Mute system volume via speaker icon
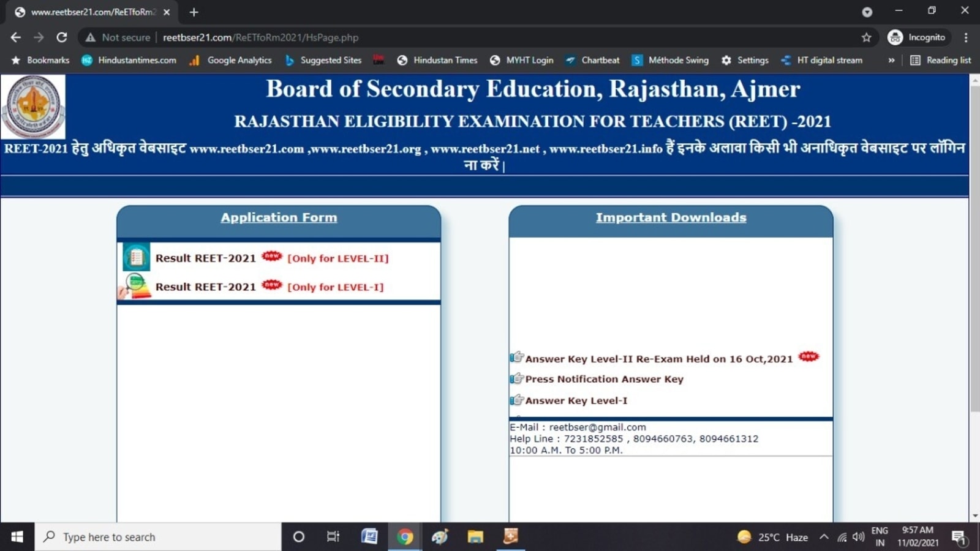 click(x=858, y=536)
